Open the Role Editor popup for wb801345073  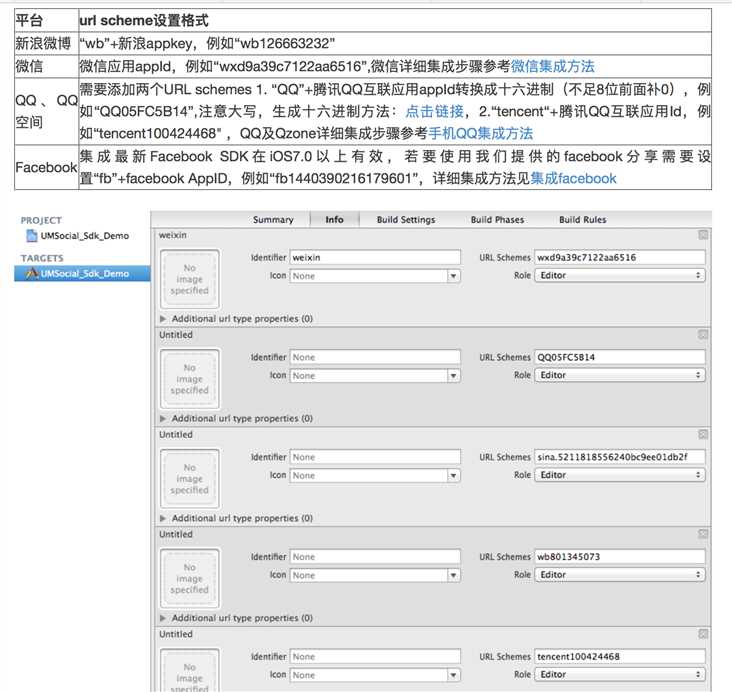click(619, 575)
